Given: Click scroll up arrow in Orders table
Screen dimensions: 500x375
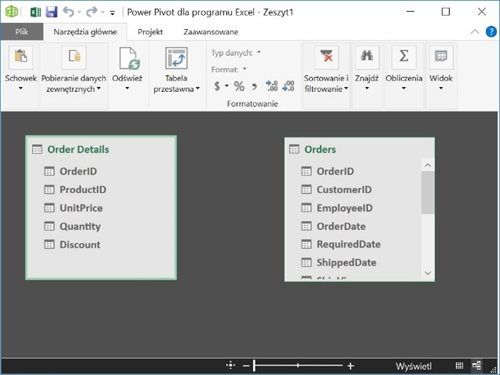Looking at the screenshot, I should pos(428,165).
